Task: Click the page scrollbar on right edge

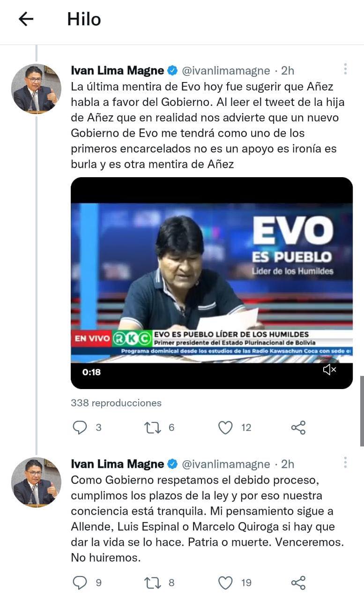Action: [361, 410]
